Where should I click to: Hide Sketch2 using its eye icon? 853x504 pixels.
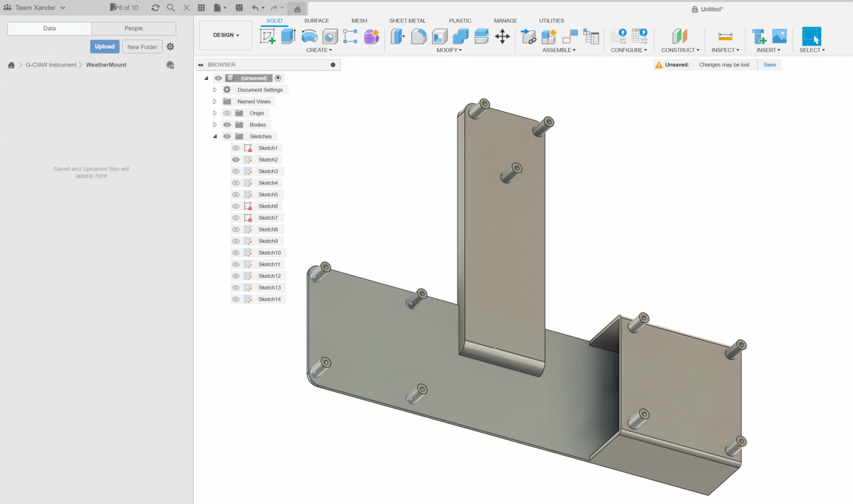(x=235, y=160)
